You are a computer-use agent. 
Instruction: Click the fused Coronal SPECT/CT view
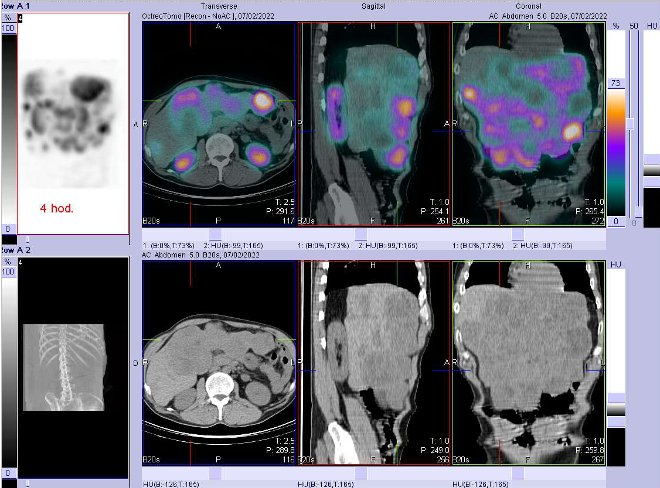525,125
